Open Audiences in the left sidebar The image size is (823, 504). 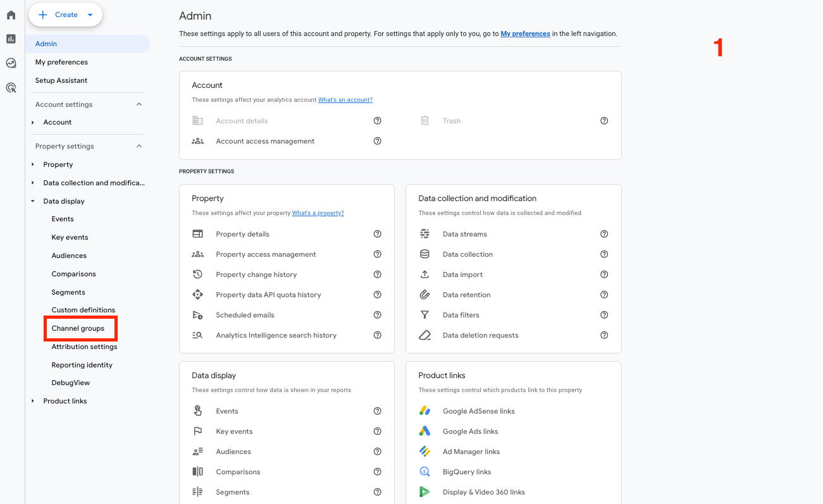tap(69, 255)
